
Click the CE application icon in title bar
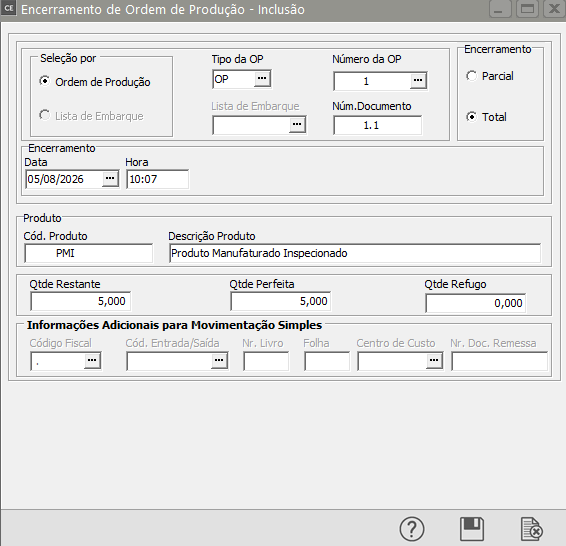pos(9,8)
